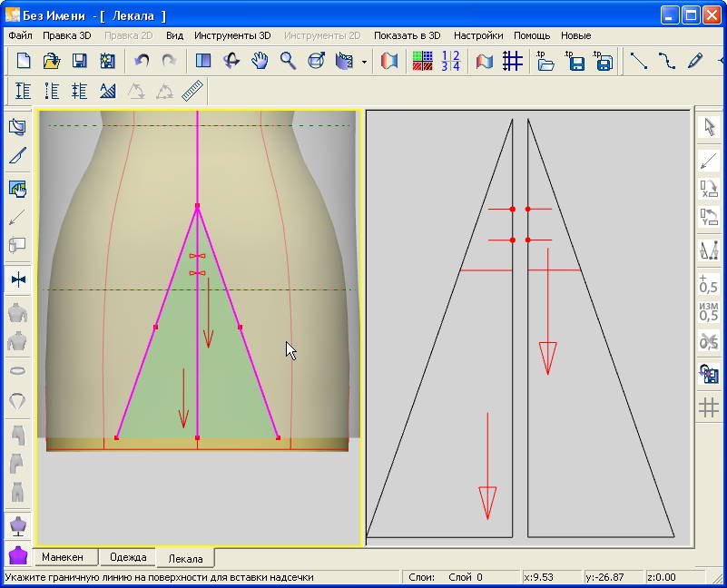Image resolution: width=727 pixels, height=588 pixels.
Task: Select the arrow pointer tool in right panel
Action: coord(709,127)
